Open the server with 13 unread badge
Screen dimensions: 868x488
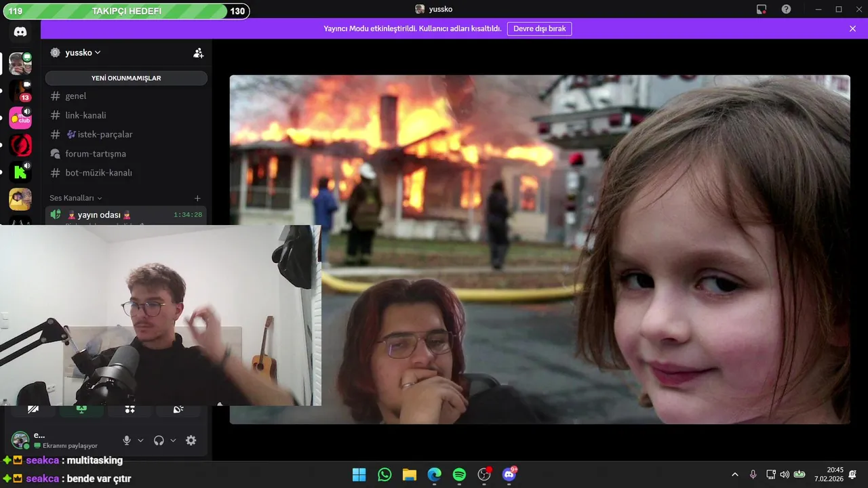20,91
